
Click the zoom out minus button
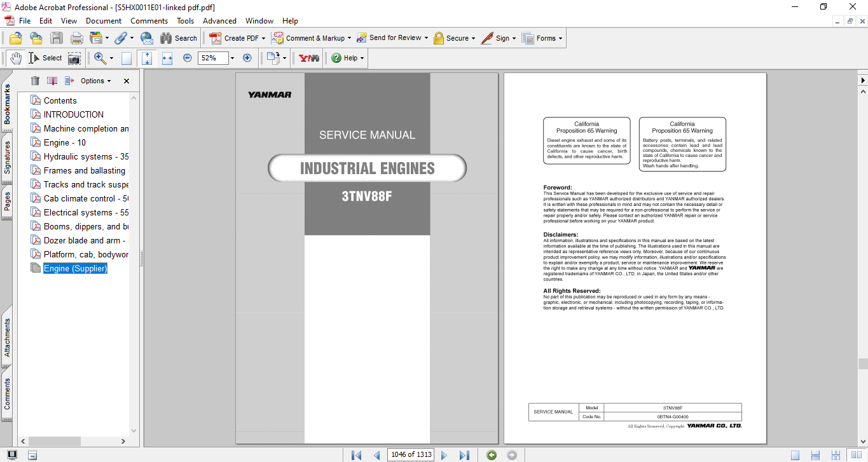(188, 58)
